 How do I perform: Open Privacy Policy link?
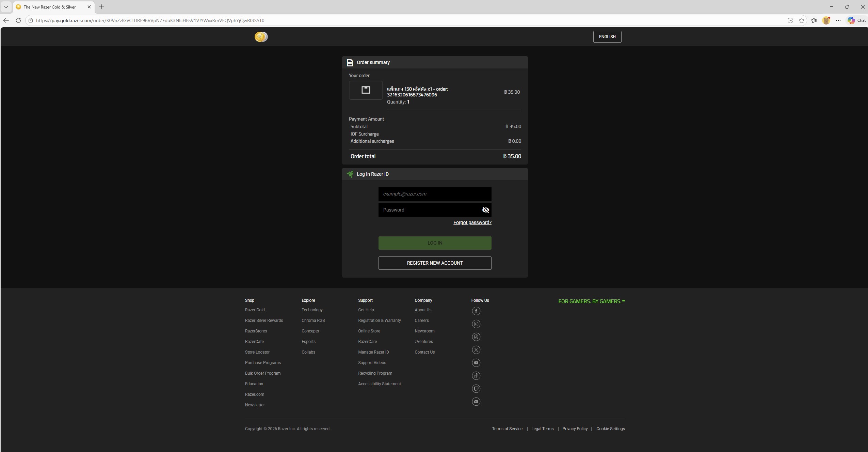click(575, 429)
